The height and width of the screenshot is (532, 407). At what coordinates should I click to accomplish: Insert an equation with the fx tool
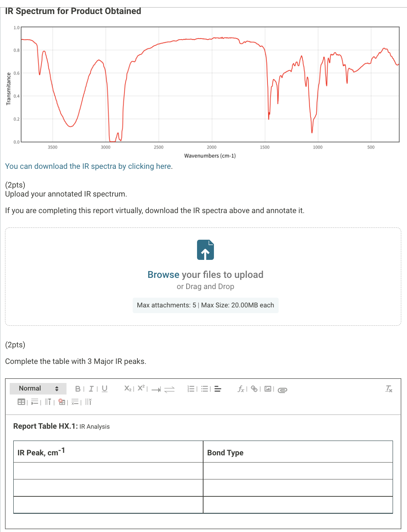click(x=241, y=389)
